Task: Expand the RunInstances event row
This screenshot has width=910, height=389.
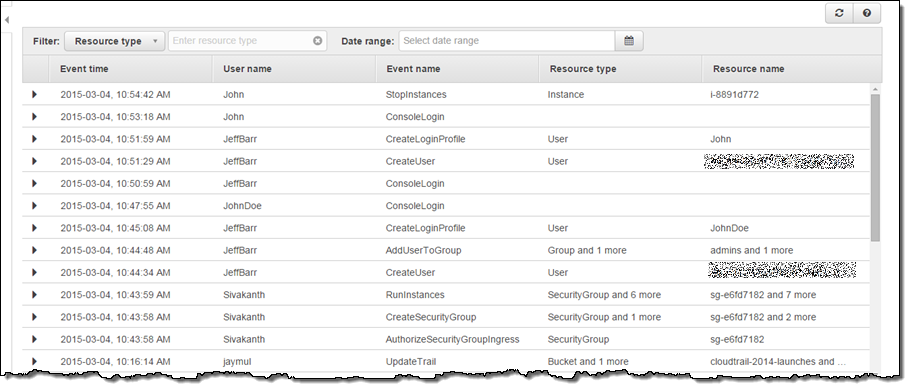Action: (34, 295)
